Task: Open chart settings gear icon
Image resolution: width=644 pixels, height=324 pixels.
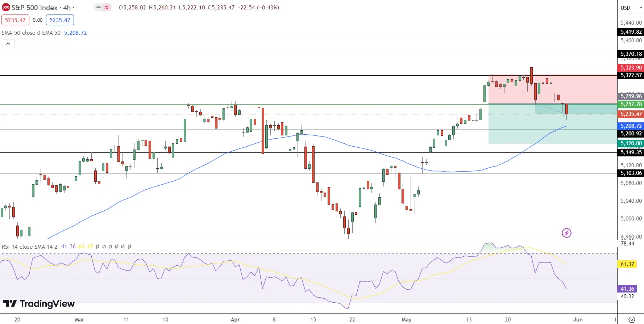Action: pos(632,320)
